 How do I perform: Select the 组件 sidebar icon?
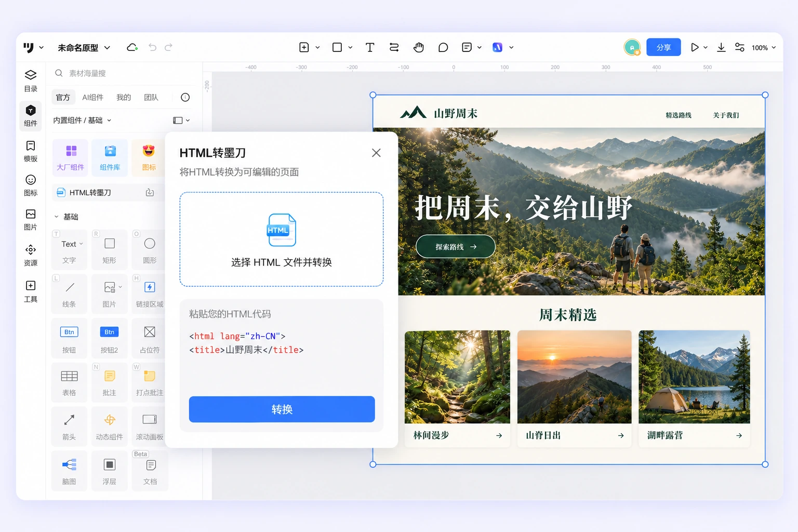pyautogui.click(x=31, y=115)
